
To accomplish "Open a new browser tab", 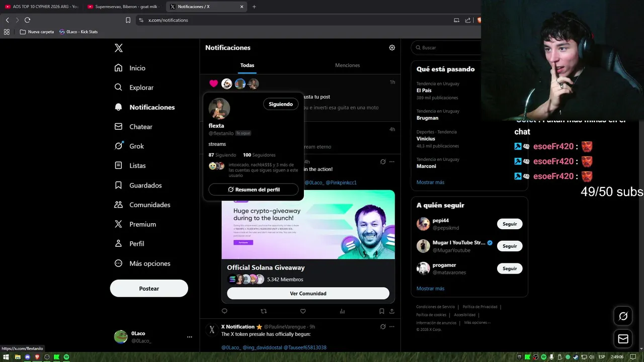I will coord(254,7).
